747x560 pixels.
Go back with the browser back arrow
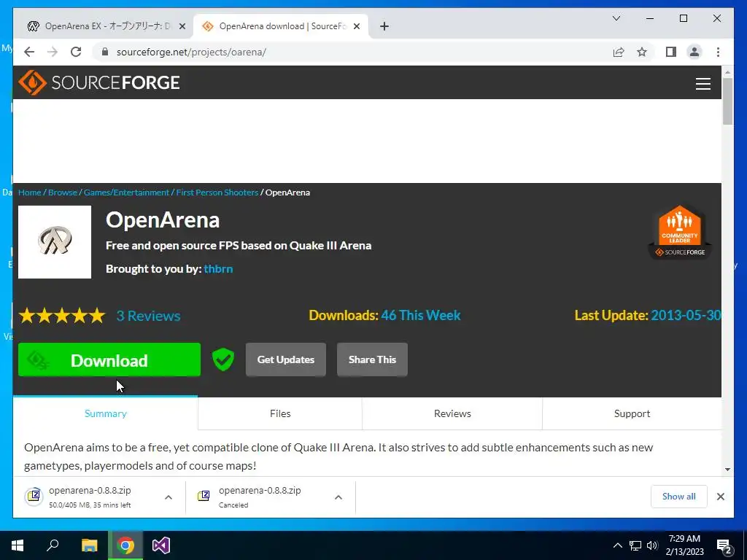[29, 52]
